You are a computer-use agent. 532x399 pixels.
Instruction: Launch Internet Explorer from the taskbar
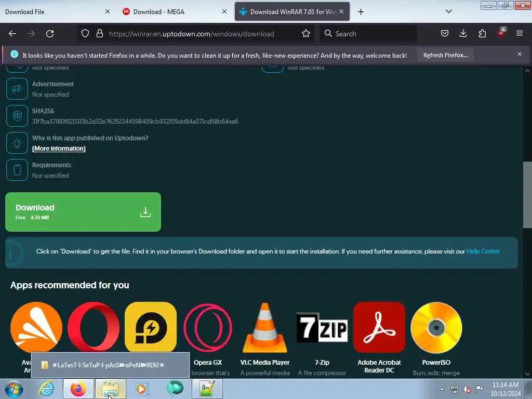pos(46,389)
